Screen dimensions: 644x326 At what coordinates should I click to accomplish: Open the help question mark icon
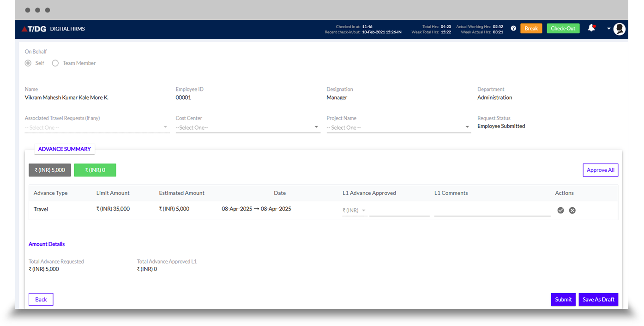[x=513, y=29]
